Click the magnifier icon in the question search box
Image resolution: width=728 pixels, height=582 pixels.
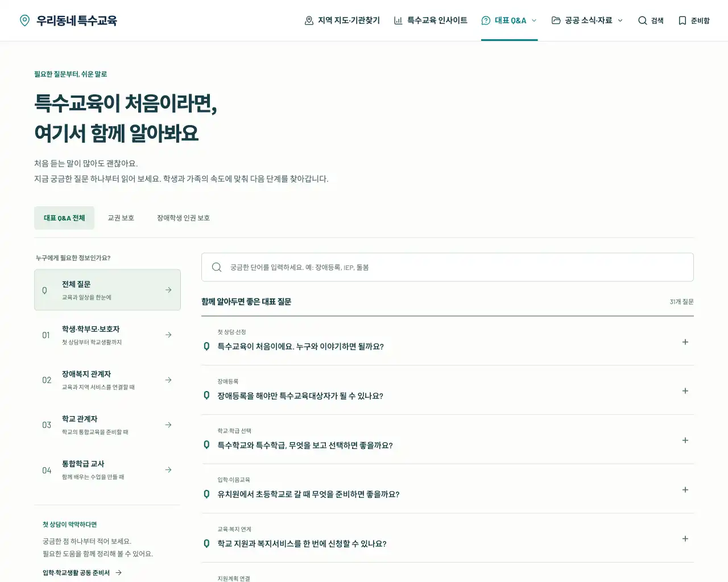pyautogui.click(x=217, y=267)
